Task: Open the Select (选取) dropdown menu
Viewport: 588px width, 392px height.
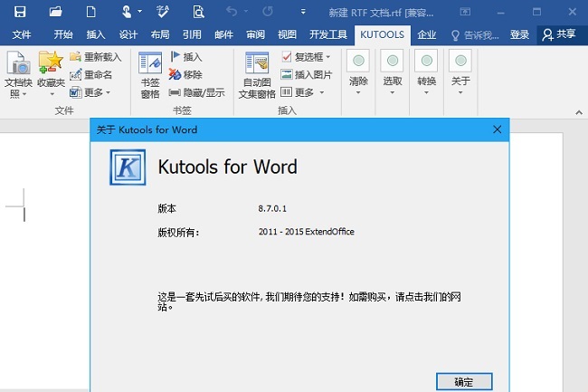Action: coord(393,71)
